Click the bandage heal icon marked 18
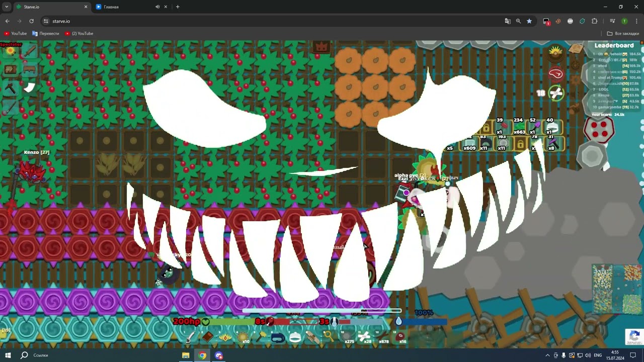Screen dimensions: 644x362 [x=556, y=93]
